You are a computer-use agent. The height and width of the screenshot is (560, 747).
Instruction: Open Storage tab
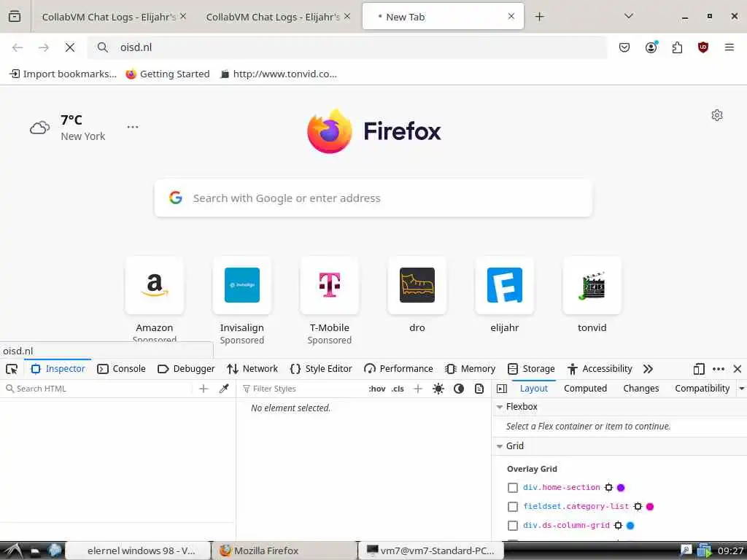(x=532, y=369)
